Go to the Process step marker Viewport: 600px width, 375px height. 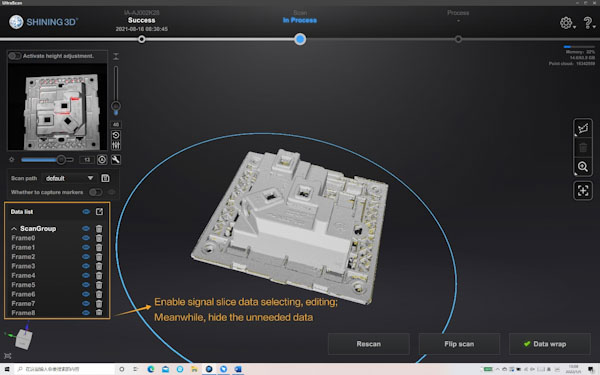(x=458, y=39)
